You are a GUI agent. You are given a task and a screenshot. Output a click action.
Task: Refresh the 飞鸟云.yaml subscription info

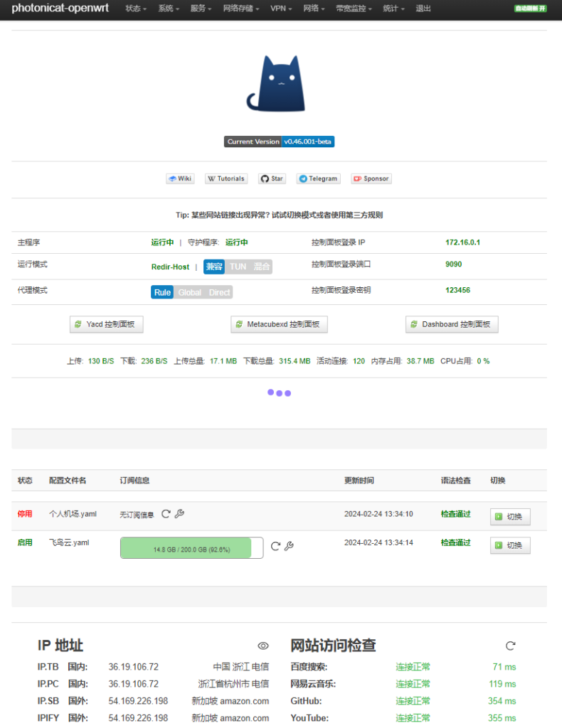276,546
